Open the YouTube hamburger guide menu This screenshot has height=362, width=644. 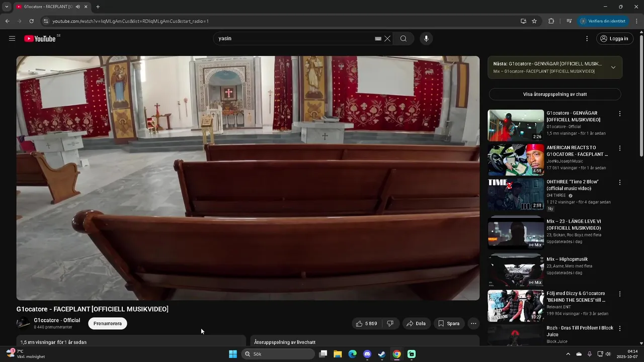(x=12, y=39)
